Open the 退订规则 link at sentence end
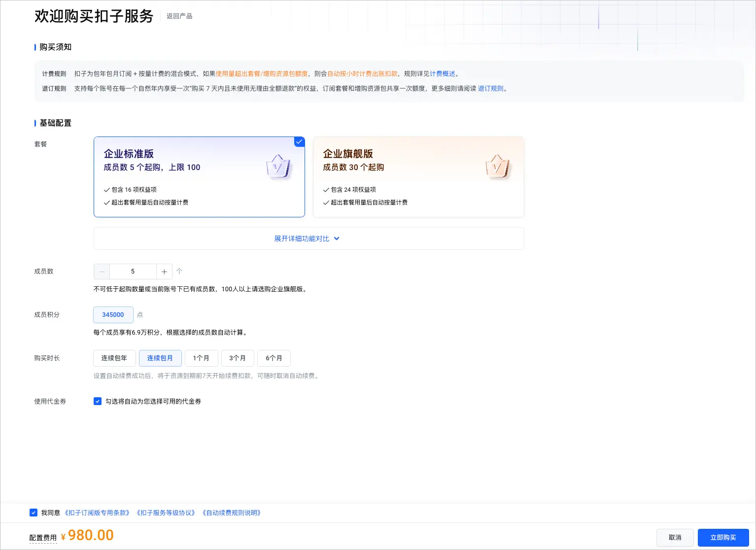The height and width of the screenshot is (550, 756). 491,89
